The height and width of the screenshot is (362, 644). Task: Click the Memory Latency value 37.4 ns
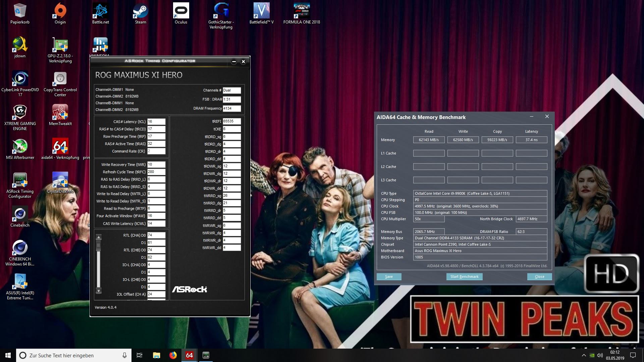(x=531, y=140)
